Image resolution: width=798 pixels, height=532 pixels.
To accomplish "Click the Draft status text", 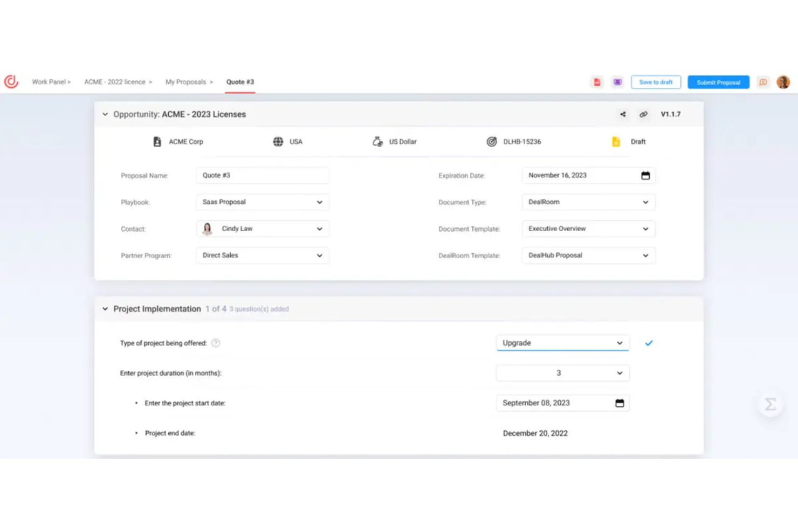I will [x=638, y=142].
